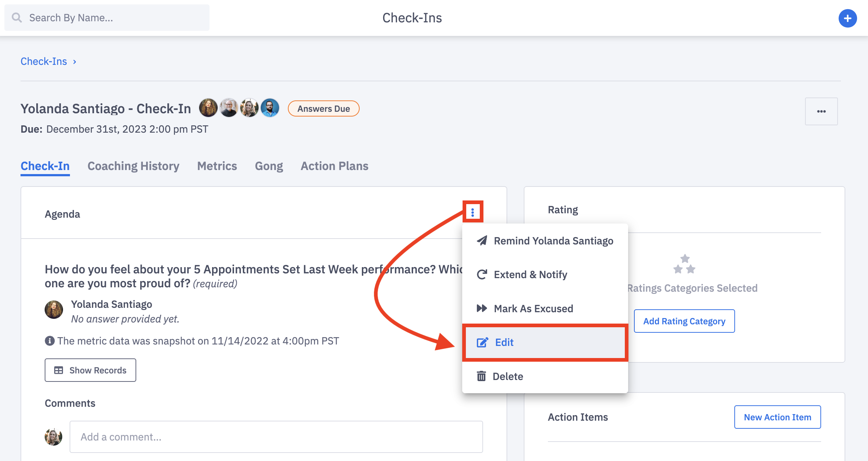The height and width of the screenshot is (461, 868).
Task: Open the Agenda vertical dots menu
Action: [472, 212]
